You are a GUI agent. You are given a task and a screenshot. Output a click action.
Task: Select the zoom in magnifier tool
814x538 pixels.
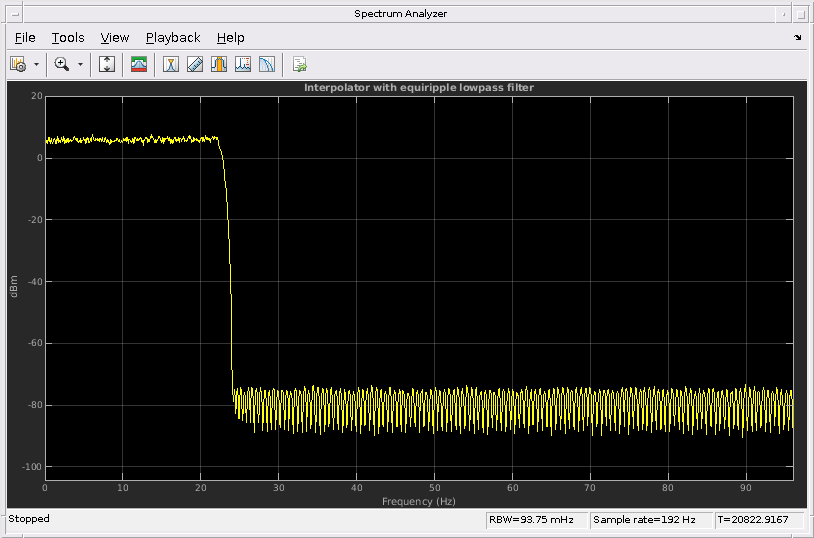click(x=62, y=64)
